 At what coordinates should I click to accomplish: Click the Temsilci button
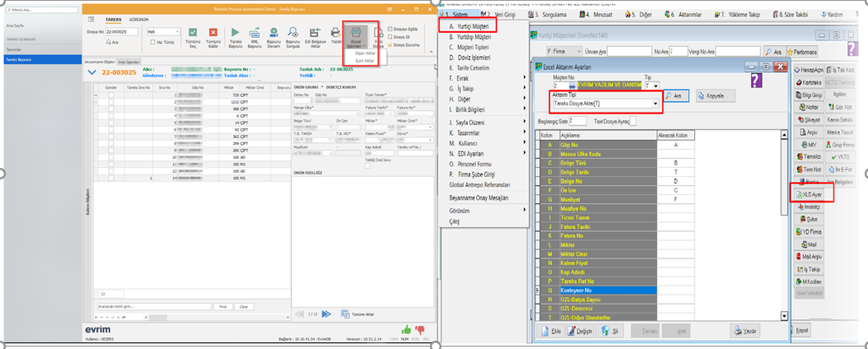[809, 156]
